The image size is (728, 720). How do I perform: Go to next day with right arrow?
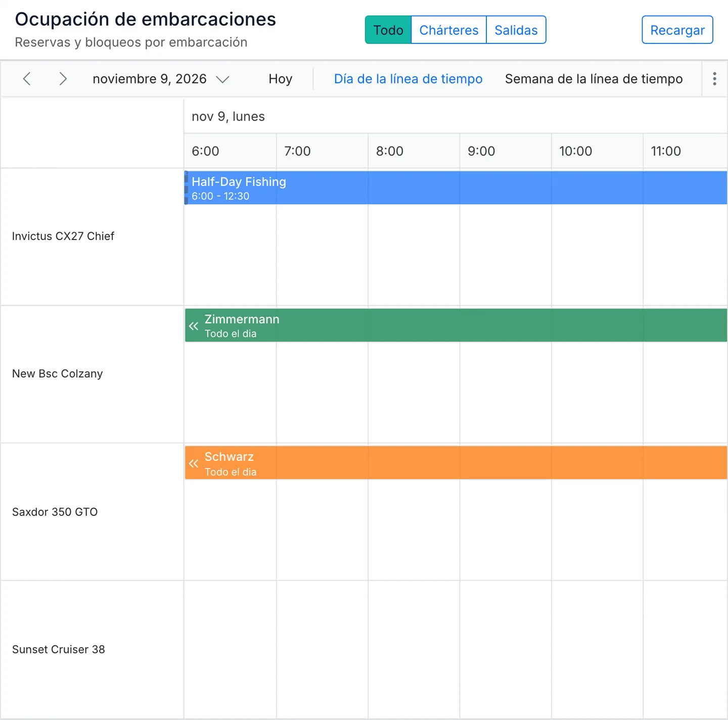pos(63,79)
